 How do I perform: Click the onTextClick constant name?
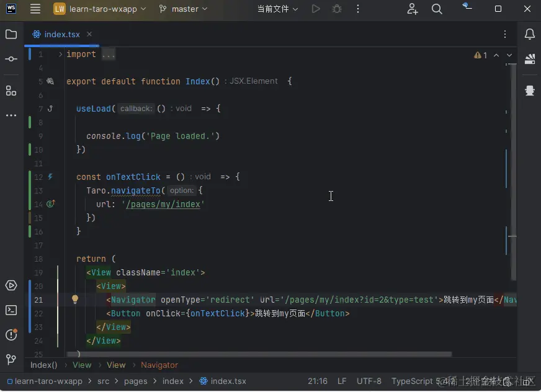[133, 177]
